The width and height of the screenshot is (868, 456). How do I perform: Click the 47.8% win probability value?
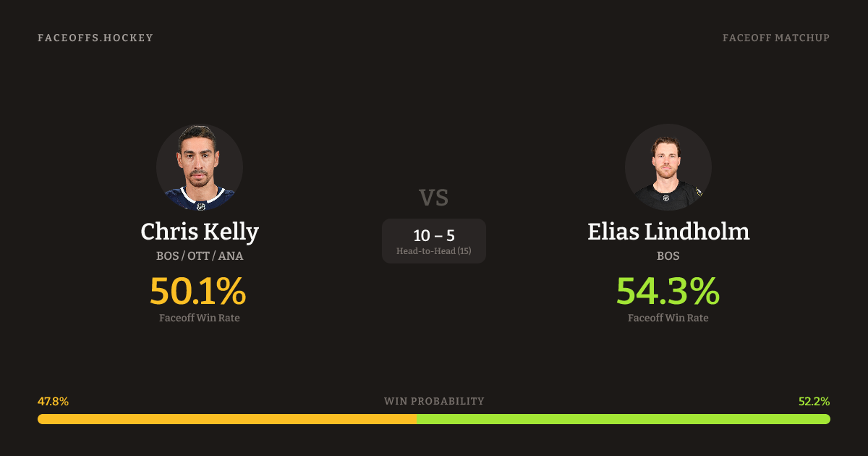click(53, 401)
